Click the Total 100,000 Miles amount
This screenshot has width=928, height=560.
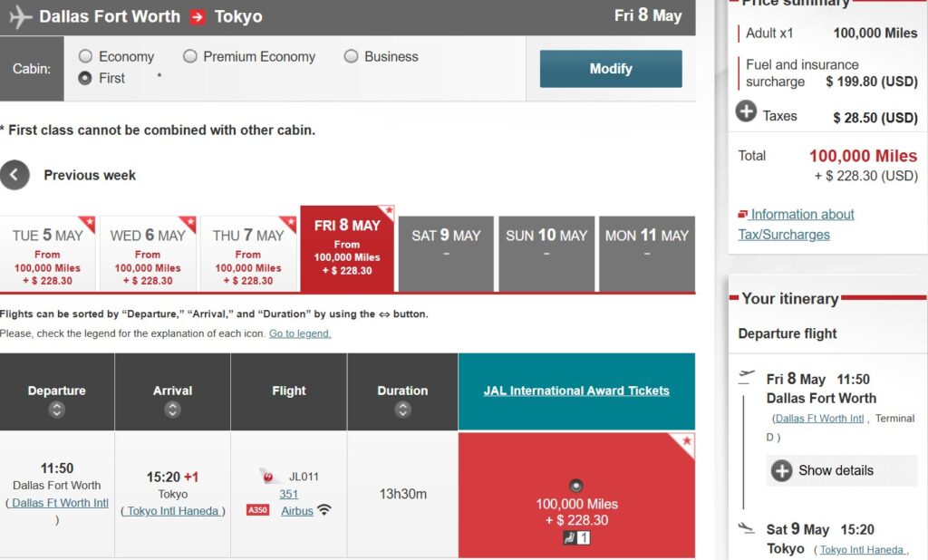(863, 156)
